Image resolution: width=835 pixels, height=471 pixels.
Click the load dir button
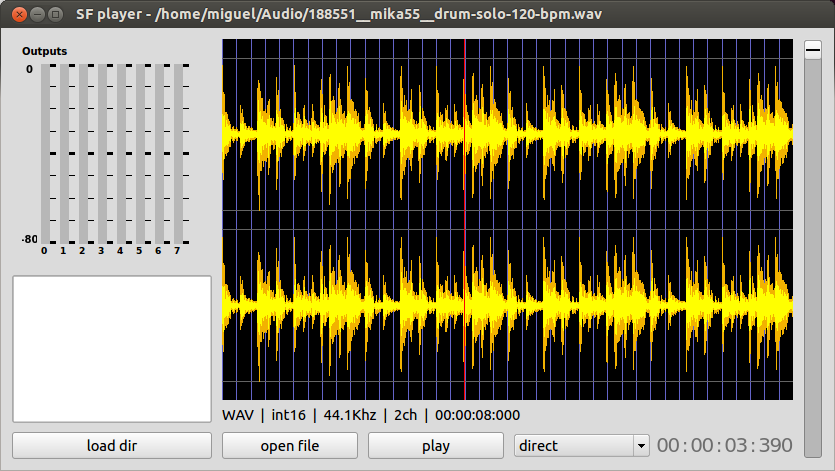(x=112, y=445)
